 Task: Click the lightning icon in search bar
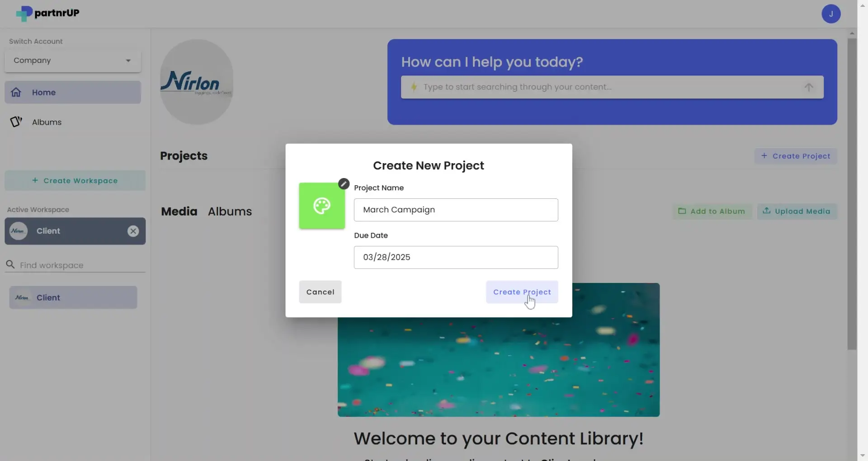click(x=414, y=87)
